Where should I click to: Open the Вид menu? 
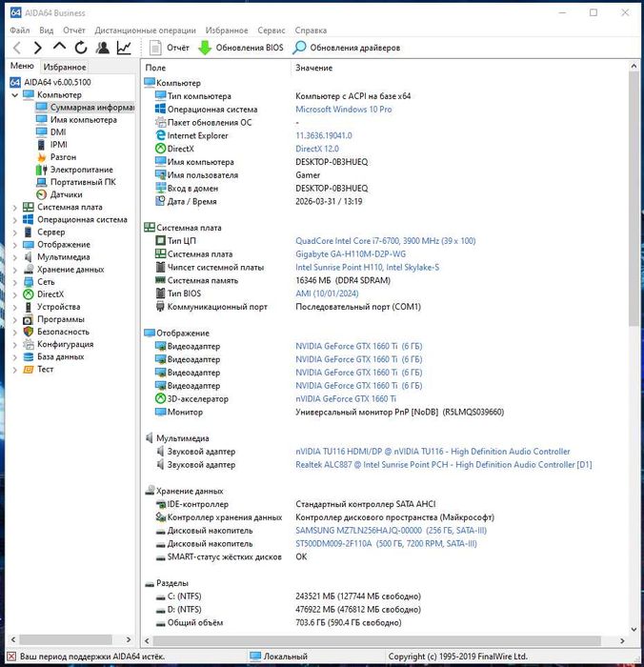point(46,30)
